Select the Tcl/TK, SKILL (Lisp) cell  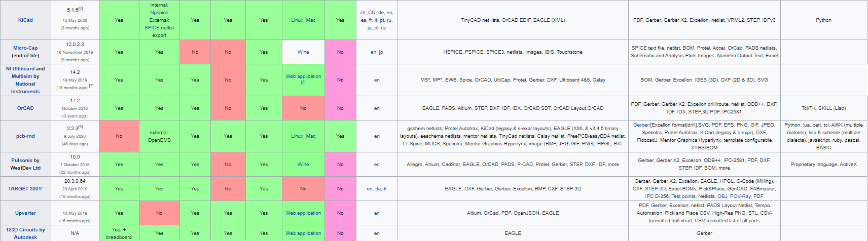824,108
